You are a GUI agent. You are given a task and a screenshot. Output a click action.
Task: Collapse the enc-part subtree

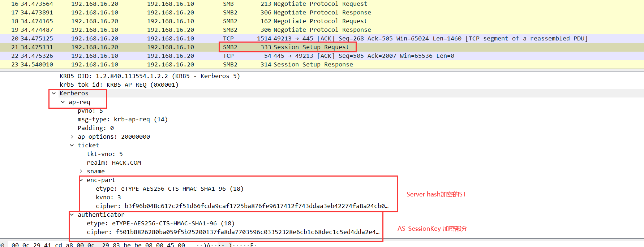81,180
